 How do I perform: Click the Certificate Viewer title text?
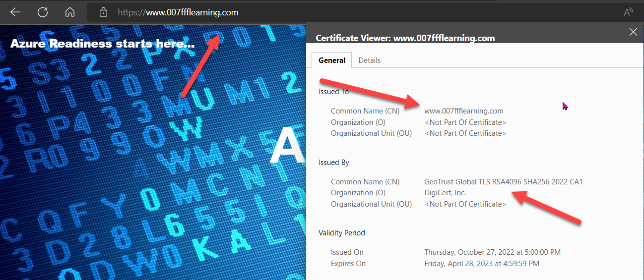click(x=405, y=38)
